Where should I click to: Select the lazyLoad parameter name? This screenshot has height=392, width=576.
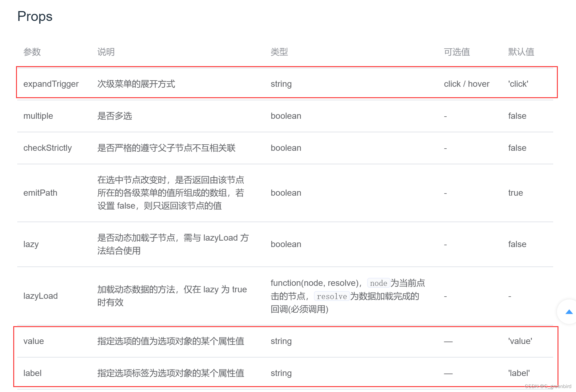(41, 296)
